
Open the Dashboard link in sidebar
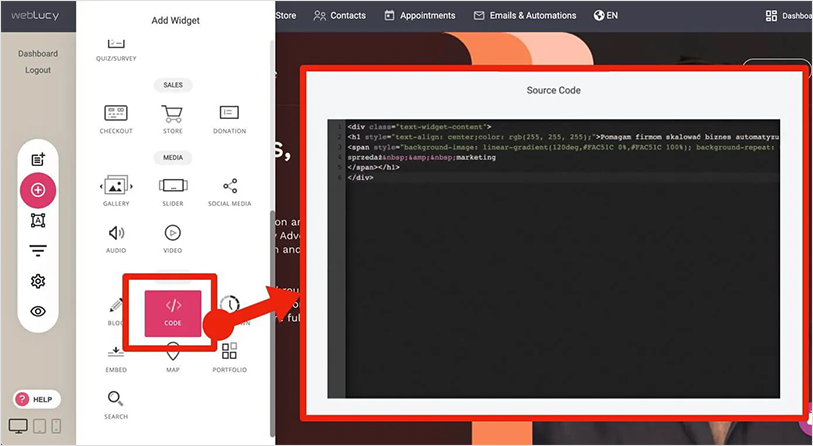click(38, 53)
